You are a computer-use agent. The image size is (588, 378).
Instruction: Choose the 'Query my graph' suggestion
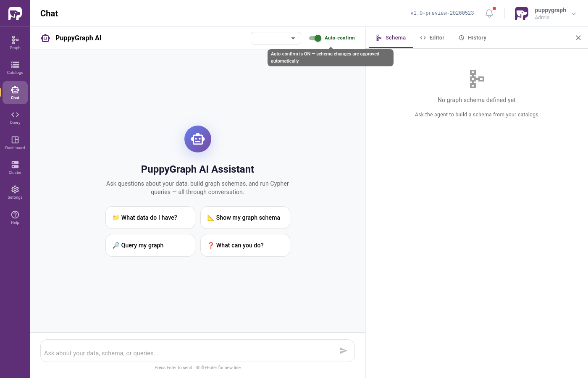150,245
